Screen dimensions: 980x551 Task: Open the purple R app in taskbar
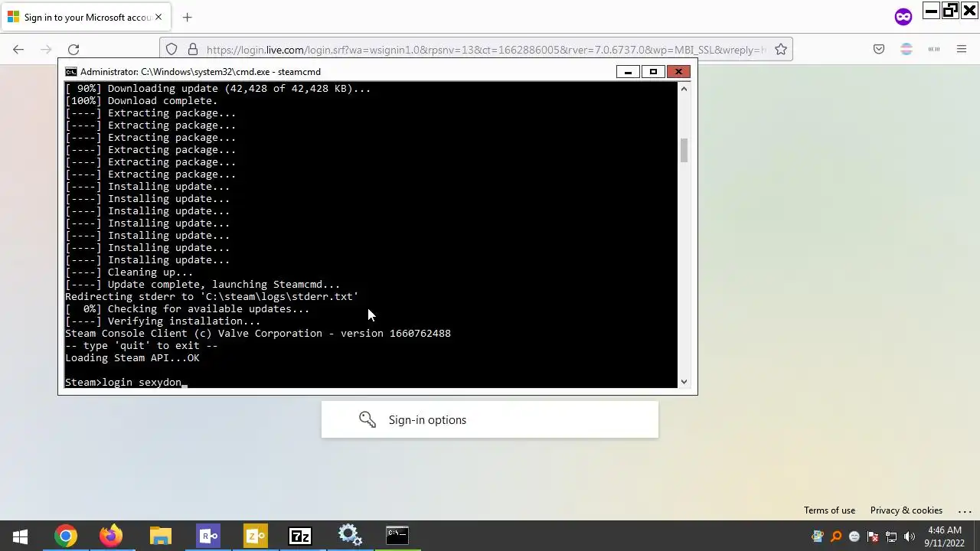point(208,536)
